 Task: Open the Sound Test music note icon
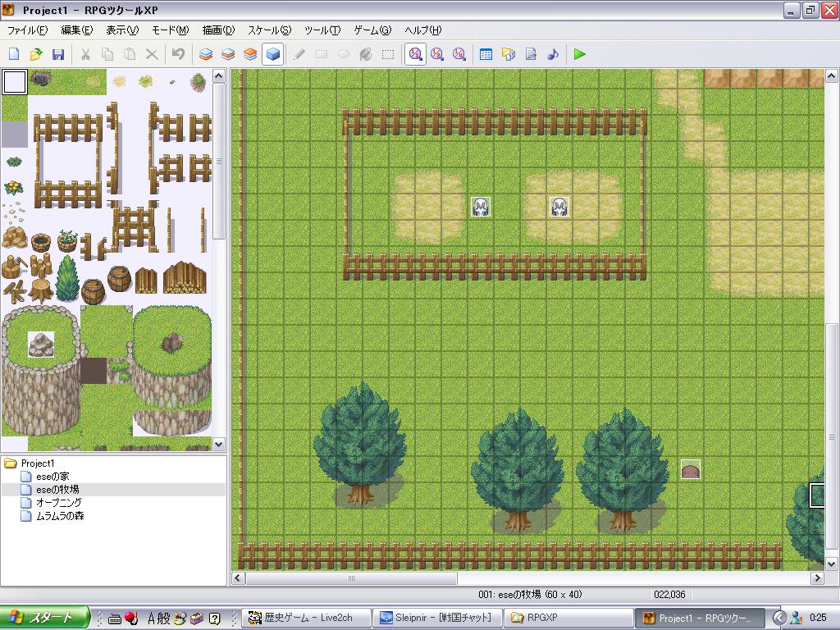[x=553, y=54]
